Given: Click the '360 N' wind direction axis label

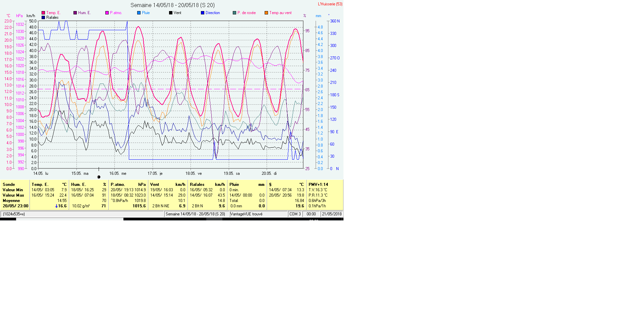Looking at the screenshot, I should [x=335, y=21].
